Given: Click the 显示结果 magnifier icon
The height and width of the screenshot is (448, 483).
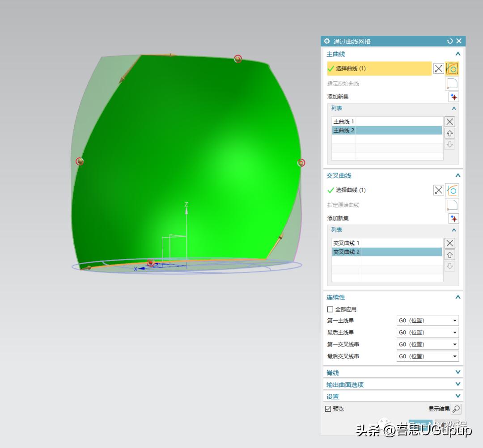Looking at the screenshot, I should tap(456, 409).
